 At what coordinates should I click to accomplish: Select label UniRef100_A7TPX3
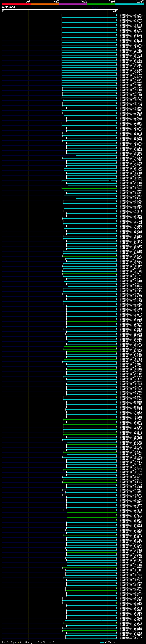point(131,221)
